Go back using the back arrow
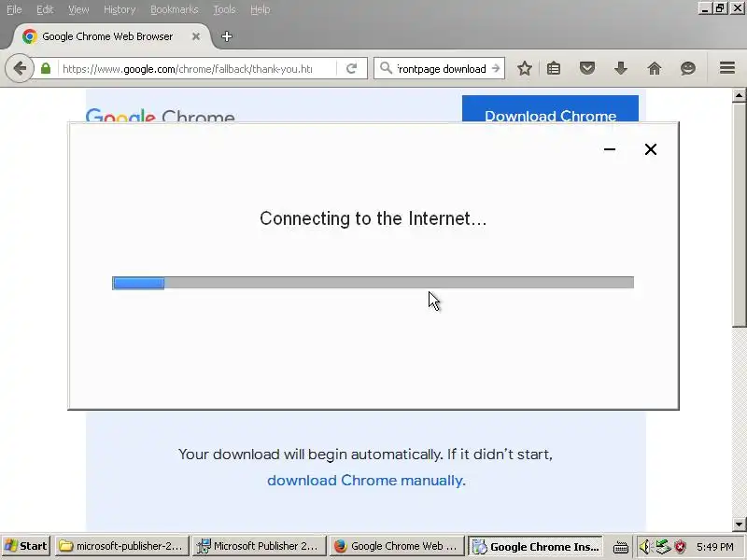 [x=20, y=68]
